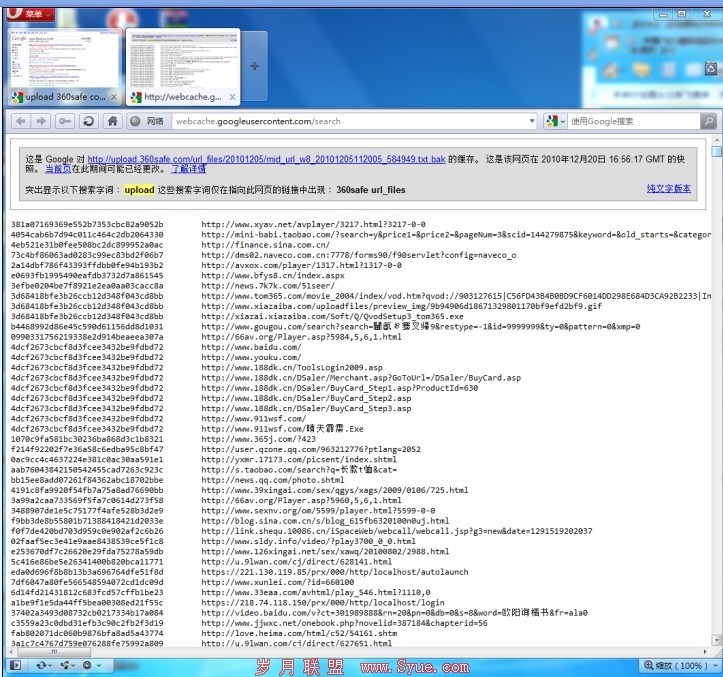Select the http://www.youku.com/ URL text
The width and height of the screenshot is (723, 677).
point(251,357)
